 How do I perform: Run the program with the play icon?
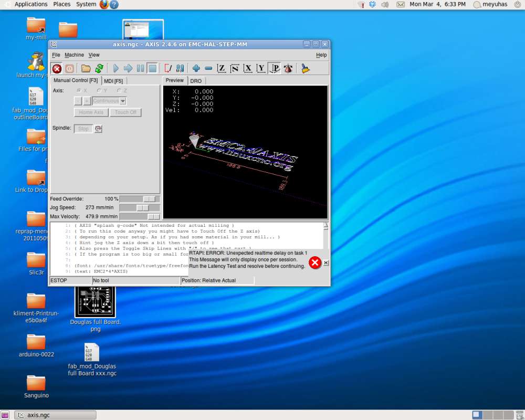pos(115,69)
